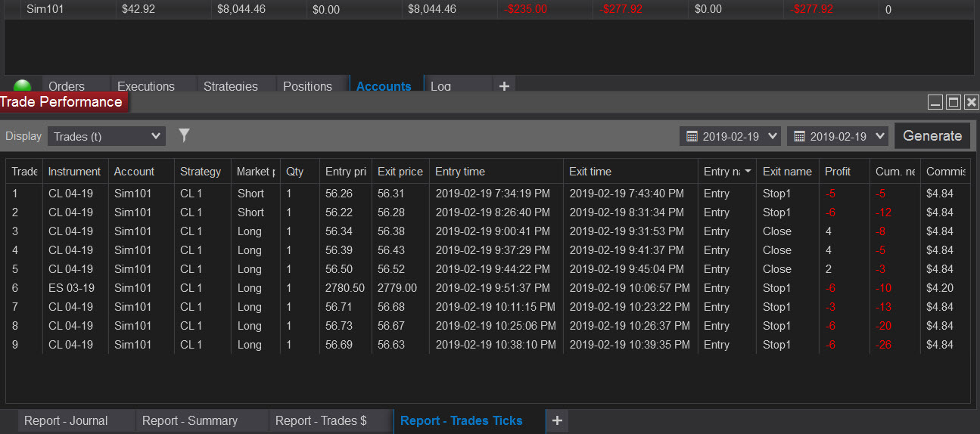The height and width of the screenshot is (434, 980).
Task: Open end date calendar icon
Action: tap(799, 136)
